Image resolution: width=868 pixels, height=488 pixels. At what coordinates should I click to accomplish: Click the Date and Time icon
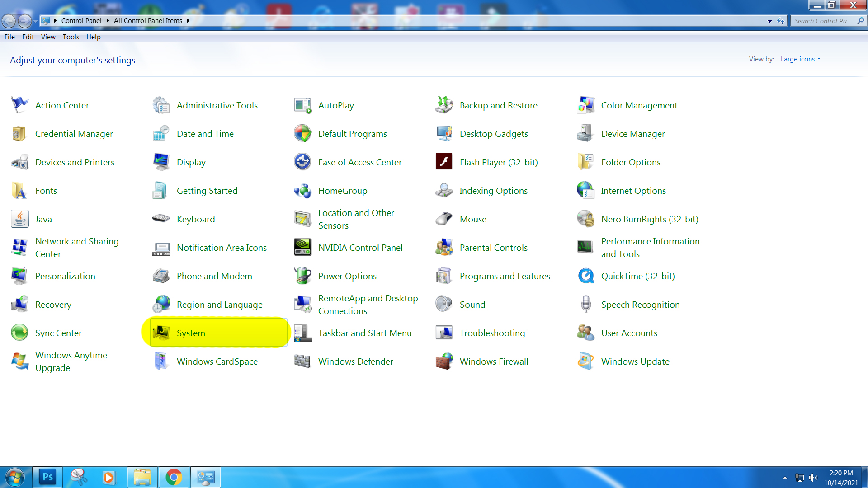[161, 134]
